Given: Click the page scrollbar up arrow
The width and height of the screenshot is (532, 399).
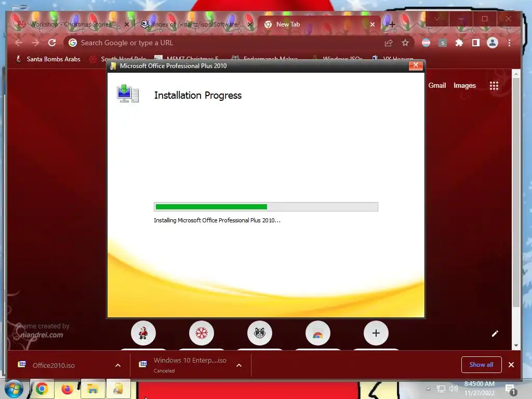Looking at the screenshot, I should (516, 74).
